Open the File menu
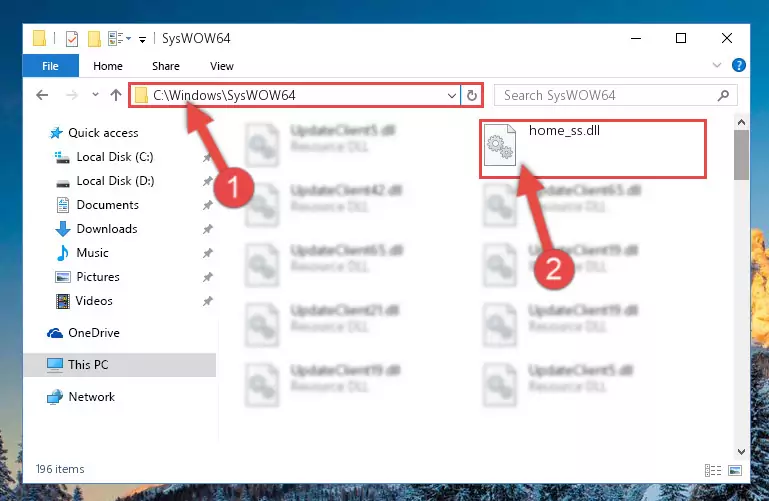This screenshot has width=769, height=501. pos(51,66)
